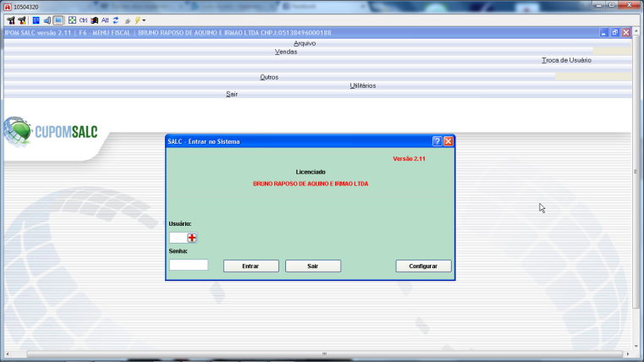Open the Troca de Usuário menu

[566, 60]
